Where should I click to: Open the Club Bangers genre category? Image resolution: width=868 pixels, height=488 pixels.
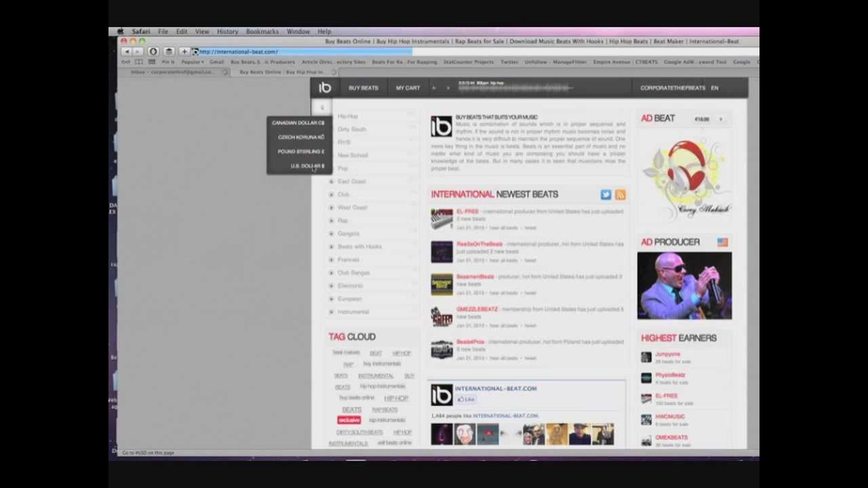coord(354,272)
